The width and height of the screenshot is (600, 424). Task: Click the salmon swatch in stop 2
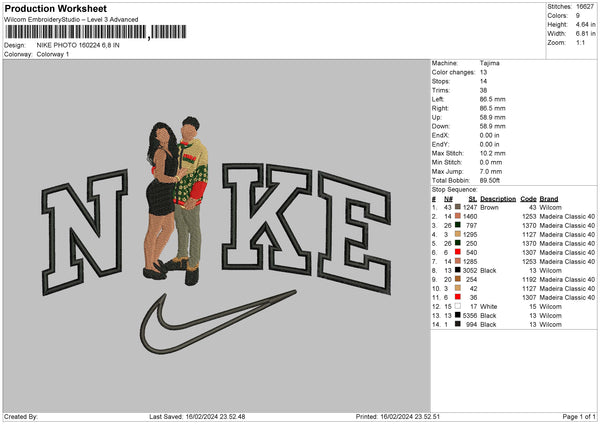[458, 216]
